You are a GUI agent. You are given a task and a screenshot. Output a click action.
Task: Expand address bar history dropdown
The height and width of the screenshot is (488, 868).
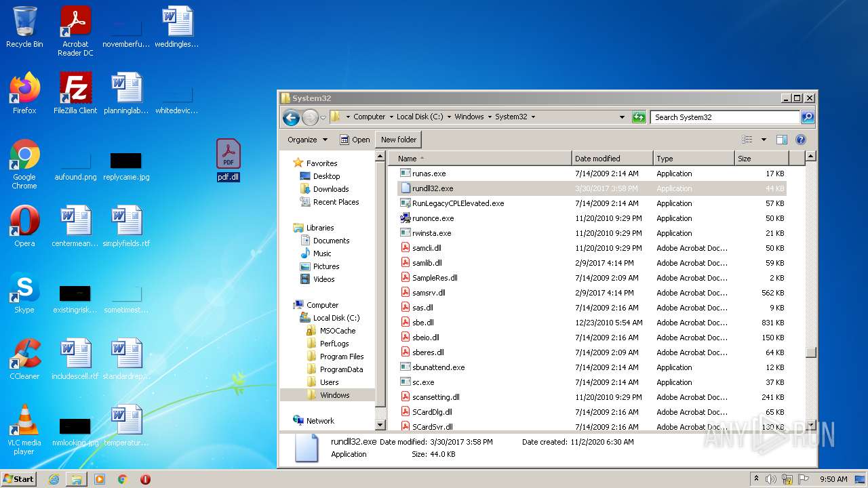pos(622,117)
